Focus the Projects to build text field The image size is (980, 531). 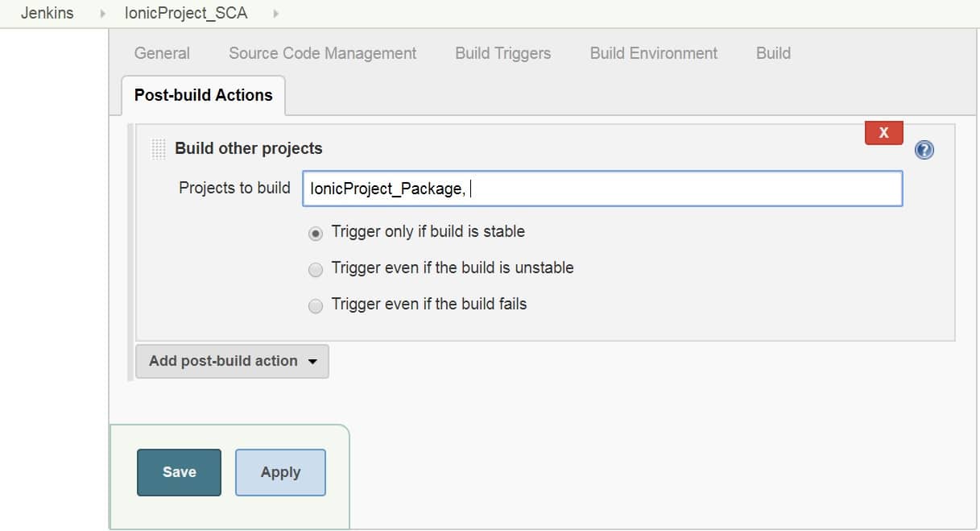pos(602,189)
